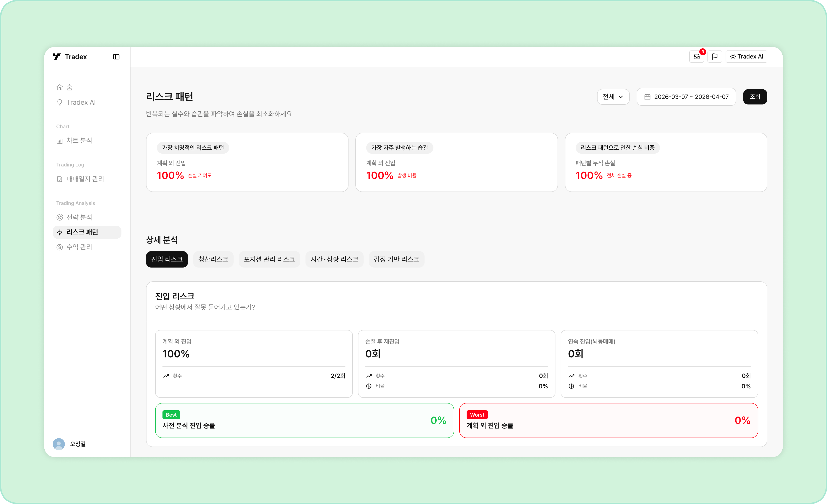Screen dimensions: 827x504
Task: Click the 전체 손실 중 label
Action: tap(619, 175)
